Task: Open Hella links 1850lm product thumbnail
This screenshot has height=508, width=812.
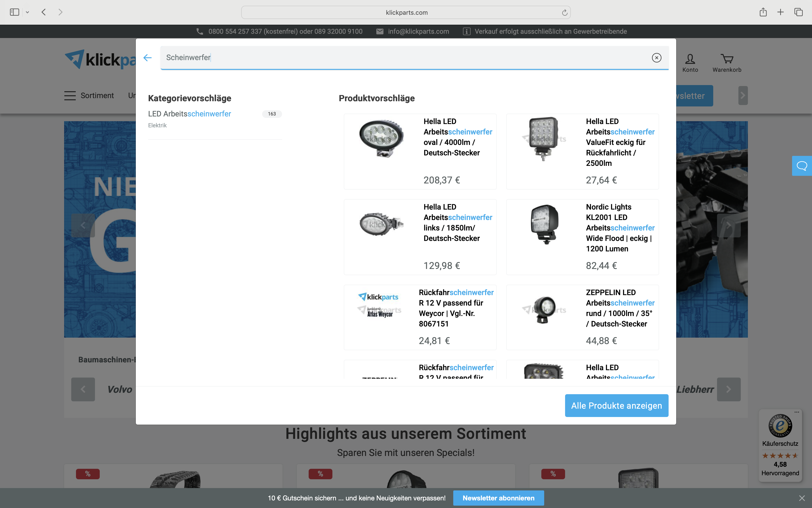Action: (381, 224)
